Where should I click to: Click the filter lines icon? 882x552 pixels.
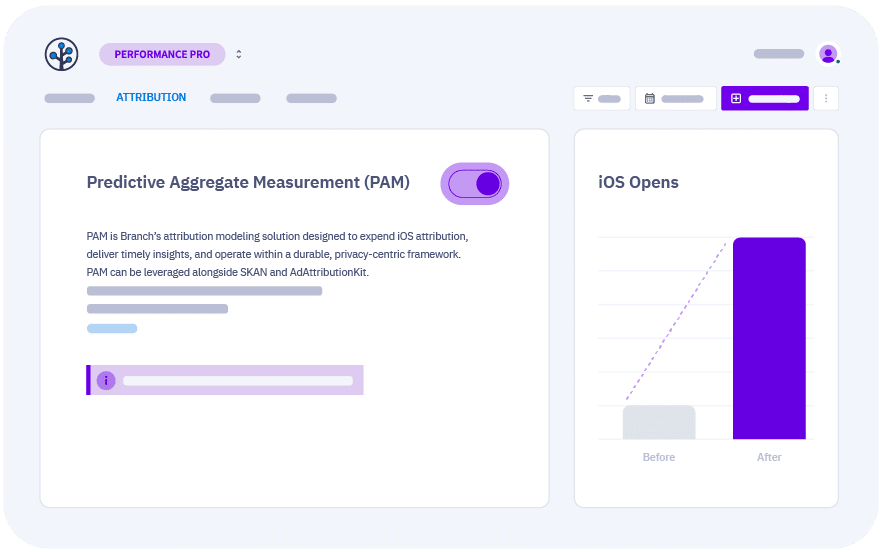[x=588, y=99]
